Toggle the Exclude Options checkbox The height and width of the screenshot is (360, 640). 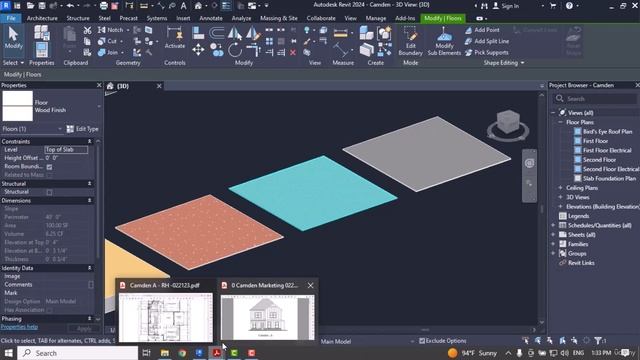point(422,340)
